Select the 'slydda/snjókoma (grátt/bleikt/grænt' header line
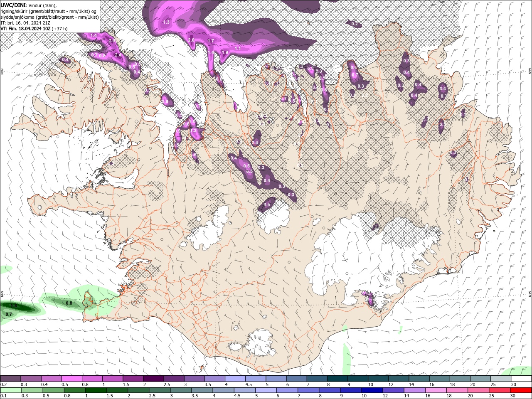532x399 pixels. coord(49,17)
